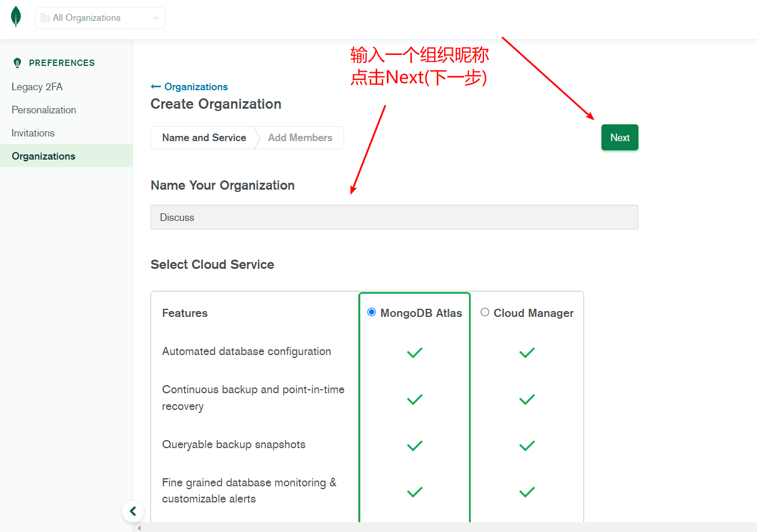Open the All Organizations dropdown
This screenshot has width=757, height=532.
click(x=100, y=18)
